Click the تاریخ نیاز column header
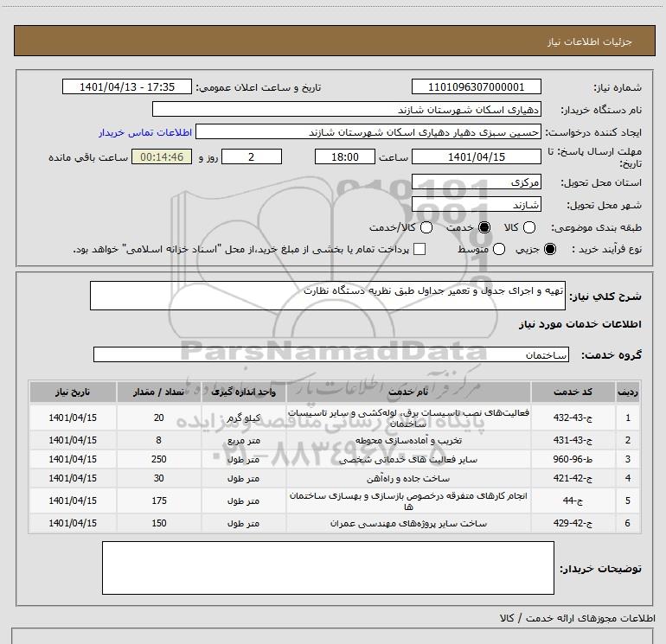 pos(73,392)
